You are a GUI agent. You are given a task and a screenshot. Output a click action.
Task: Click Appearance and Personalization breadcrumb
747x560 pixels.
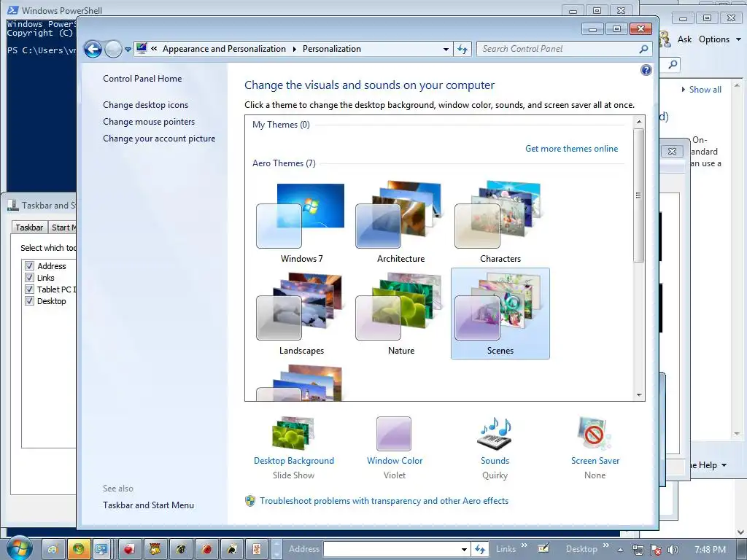click(x=224, y=49)
